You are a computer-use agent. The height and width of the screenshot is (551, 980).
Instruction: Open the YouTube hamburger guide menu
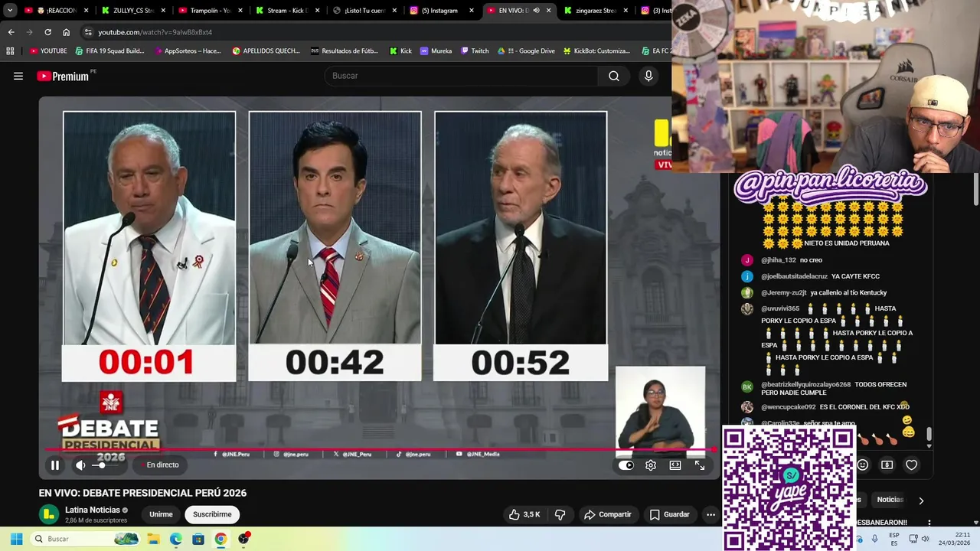[18, 76]
